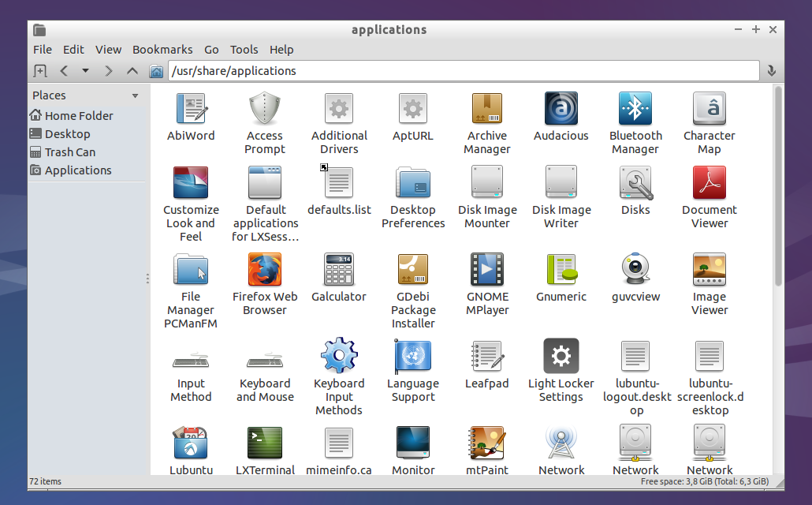
Task: Select GDebi Package Installer icon
Action: pyautogui.click(x=413, y=269)
